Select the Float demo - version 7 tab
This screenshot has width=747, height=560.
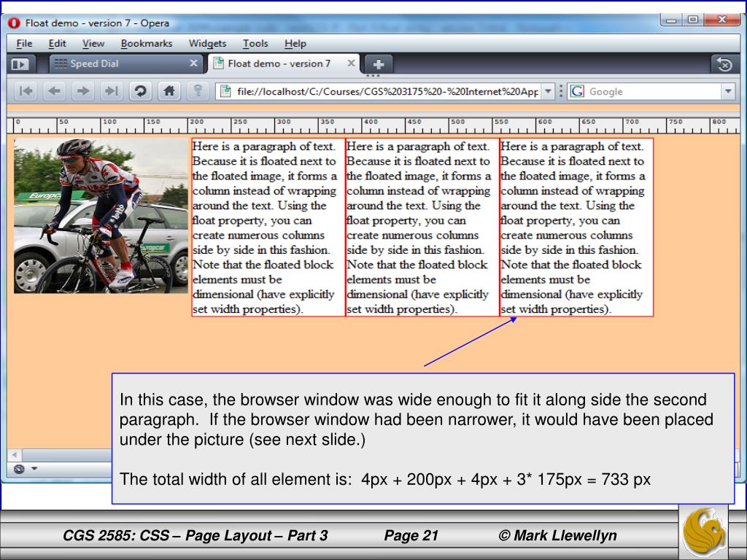(x=284, y=64)
